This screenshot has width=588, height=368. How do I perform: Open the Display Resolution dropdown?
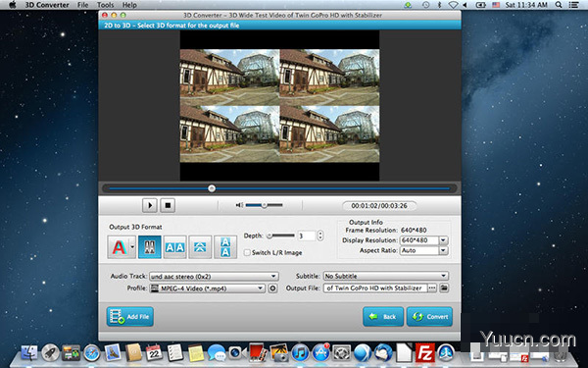(x=444, y=240)
